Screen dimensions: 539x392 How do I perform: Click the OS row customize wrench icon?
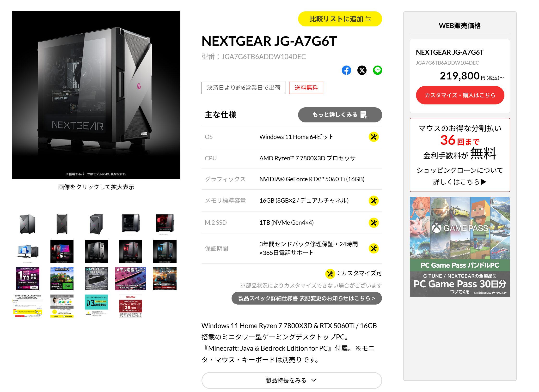click(x=374, y=137)
